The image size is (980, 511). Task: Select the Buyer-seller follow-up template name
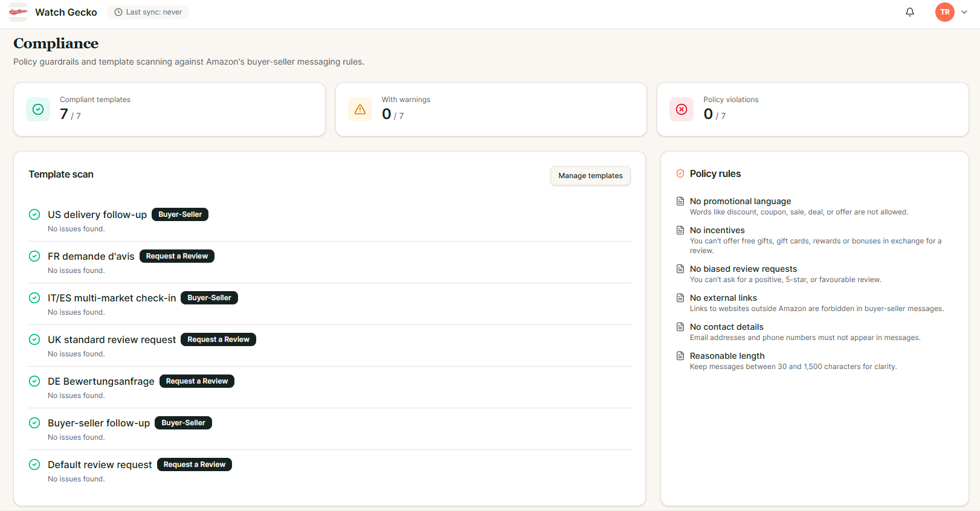98,423
